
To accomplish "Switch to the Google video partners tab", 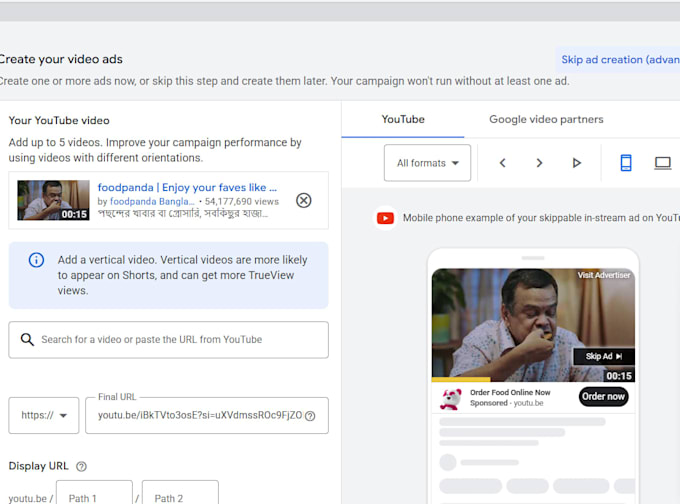I will (546, 119).
